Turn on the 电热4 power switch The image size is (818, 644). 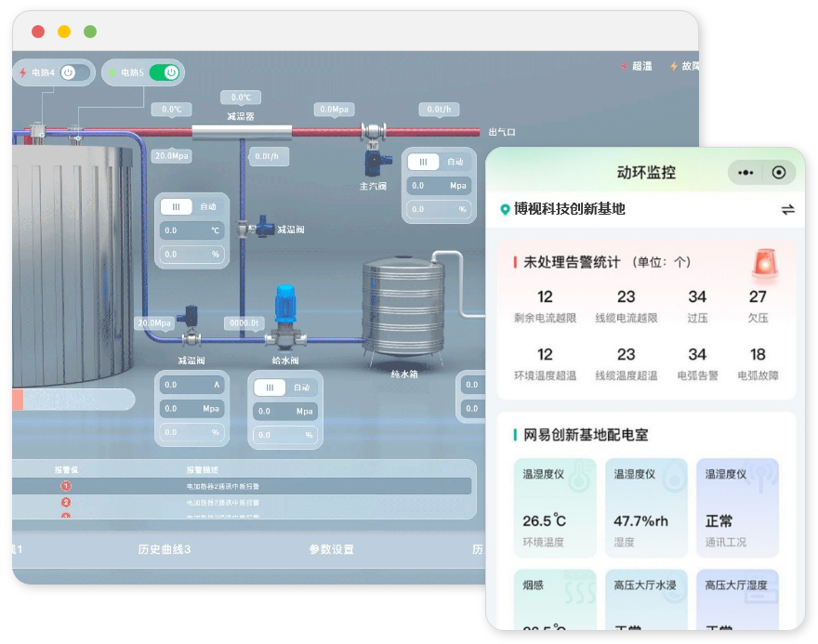73,72
